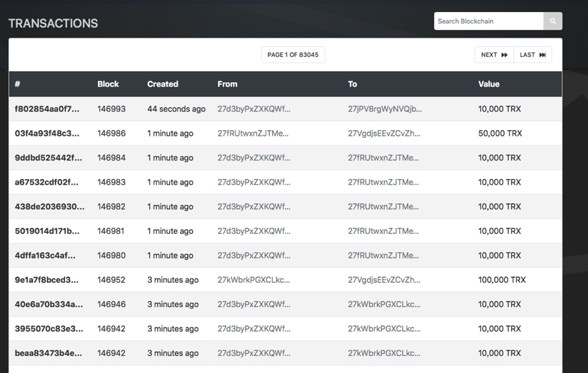Click the '44 seconds ago' timestamp
This screenshot has width=588, height=373.
(x=176, y=109)
